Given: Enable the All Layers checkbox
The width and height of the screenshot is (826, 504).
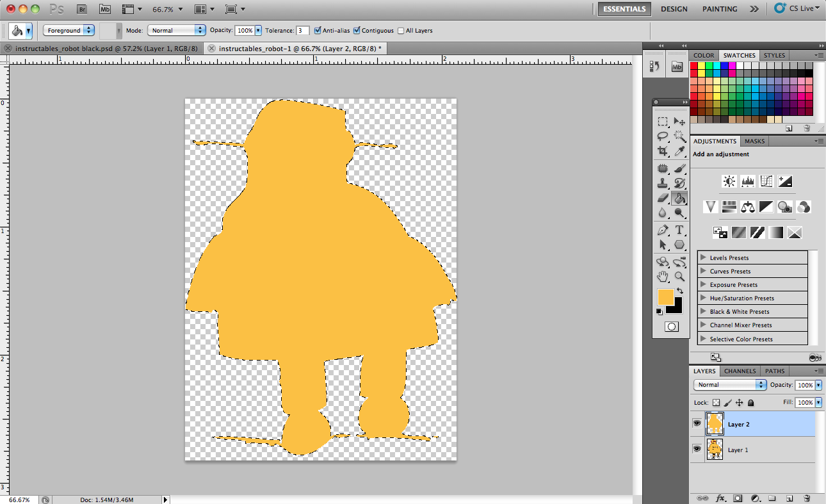Looking at the screenshot, I should click(x=401, y=31).
